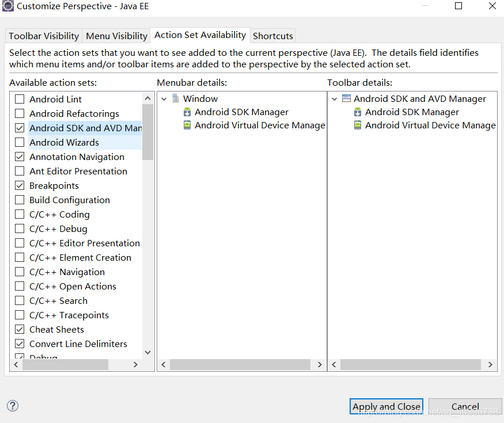
Task: Uncheck the Convert Line Delimiters checkbox
Action: 20,344
